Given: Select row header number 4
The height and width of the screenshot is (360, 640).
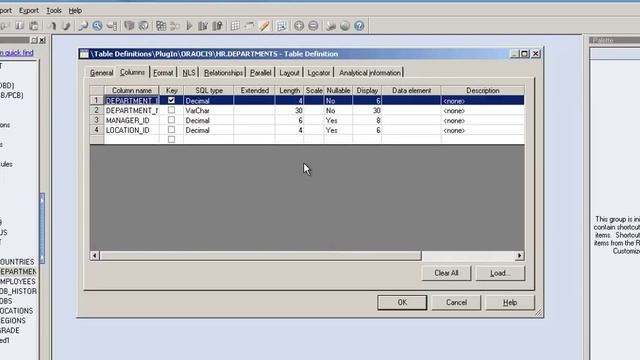Looking at the screenshot, I should click(x=97, y=130).
